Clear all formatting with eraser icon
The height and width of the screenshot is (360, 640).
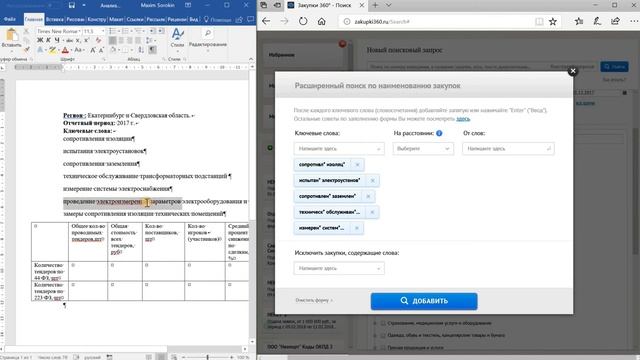coord(98,40)
